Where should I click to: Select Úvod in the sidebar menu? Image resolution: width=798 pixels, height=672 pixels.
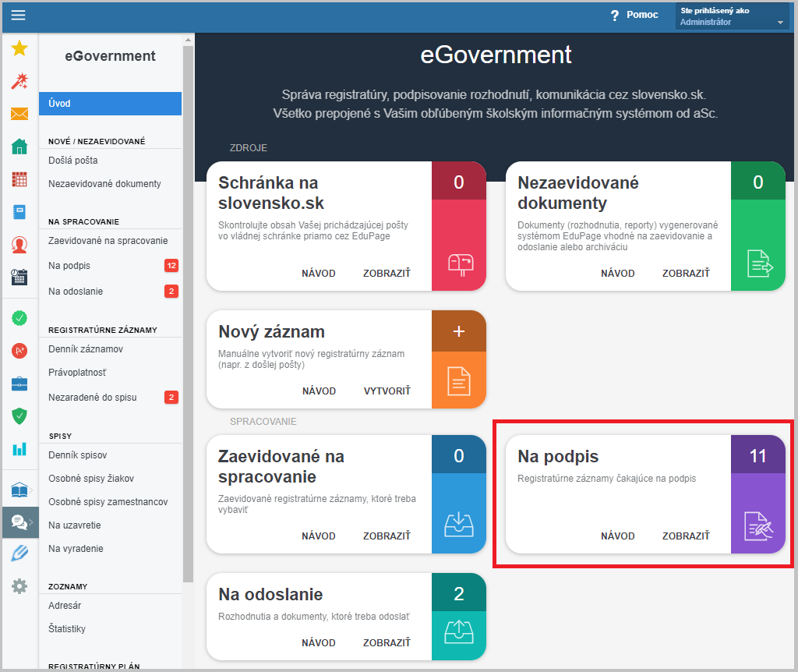[x=110, y=104]
